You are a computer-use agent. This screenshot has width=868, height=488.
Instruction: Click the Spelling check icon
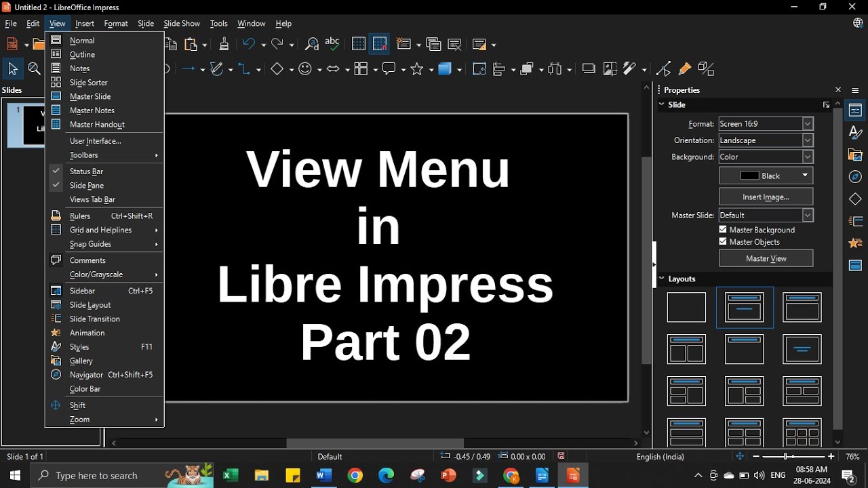tap(332, 45)
